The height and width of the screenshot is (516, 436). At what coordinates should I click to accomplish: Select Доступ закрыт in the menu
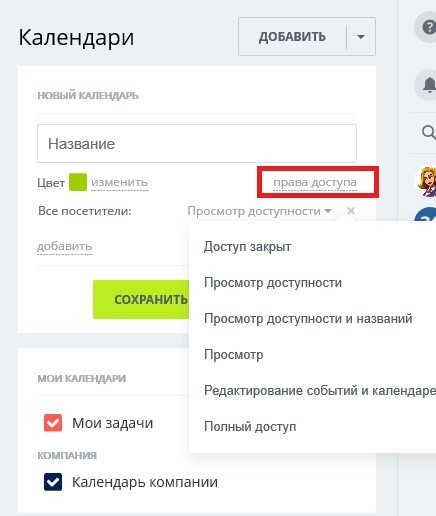click(x=247, y=247)
